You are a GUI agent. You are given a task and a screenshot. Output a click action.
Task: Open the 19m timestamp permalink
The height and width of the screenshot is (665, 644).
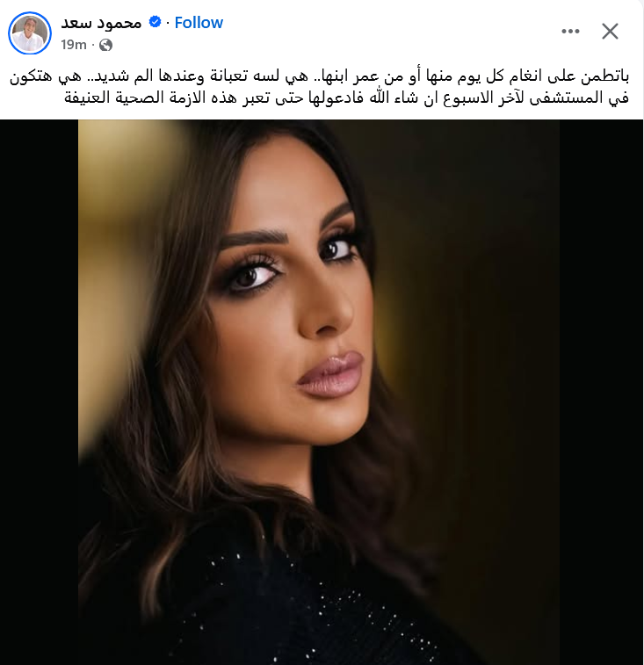pos(74,45)
